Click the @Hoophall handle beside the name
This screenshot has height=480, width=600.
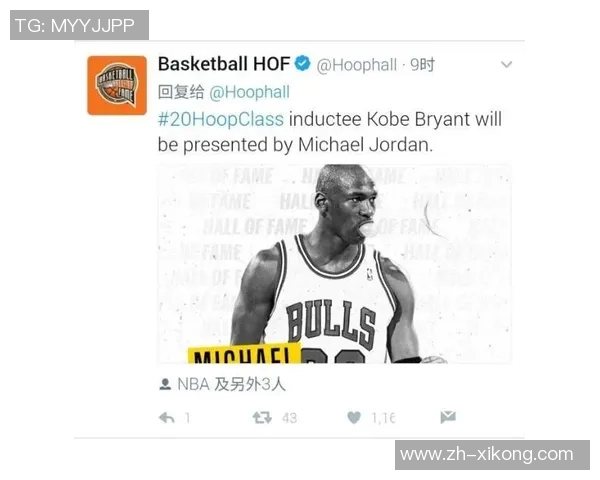[357, 65]
